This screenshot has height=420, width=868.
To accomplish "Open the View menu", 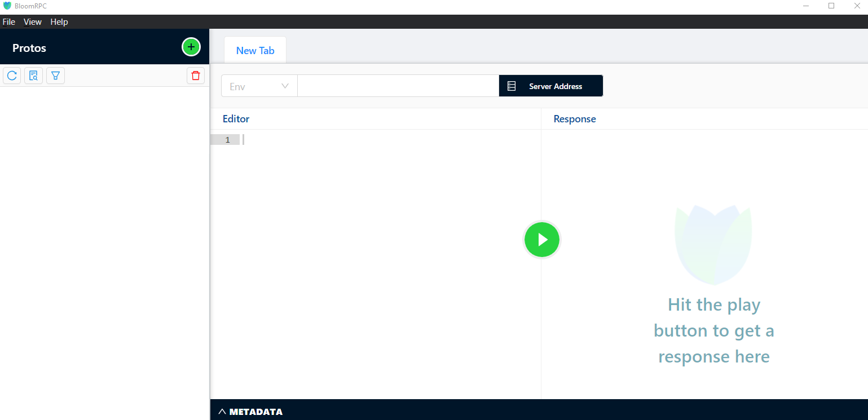I will (x=32, y=21).
